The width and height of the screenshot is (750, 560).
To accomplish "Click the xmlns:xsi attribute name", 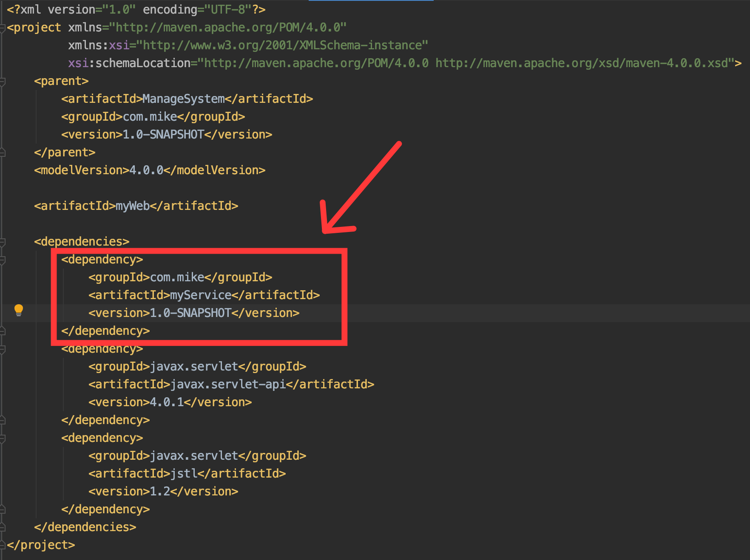I will pyautogui.click(x=99, y=45).
